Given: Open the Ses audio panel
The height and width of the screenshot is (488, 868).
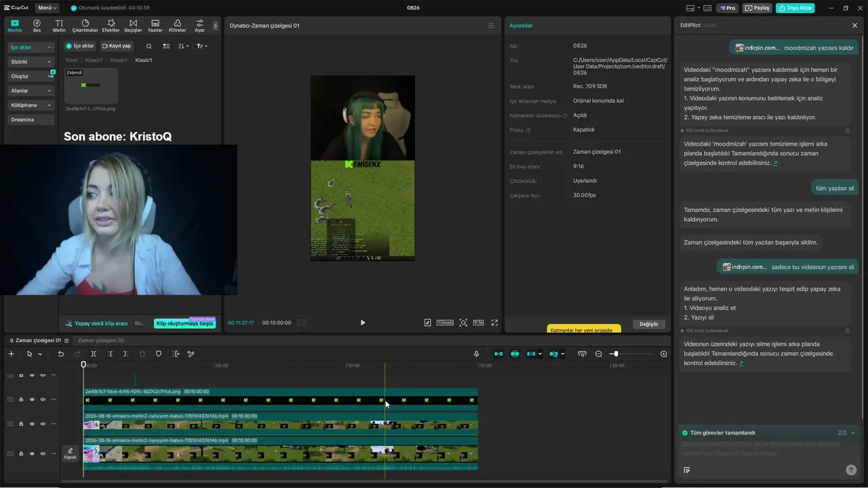Looking at the screenshot, I should (x=37, y=26).
